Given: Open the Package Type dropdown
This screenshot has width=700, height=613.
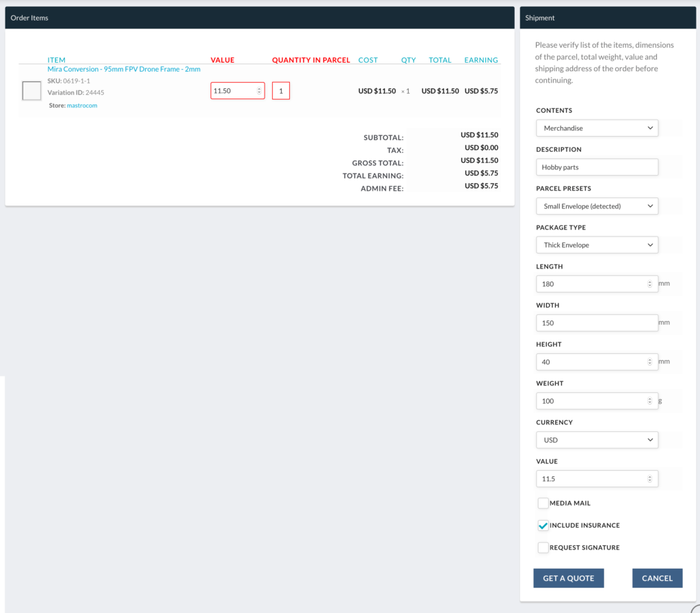Looking at the screenshot, I should (597, 245).
